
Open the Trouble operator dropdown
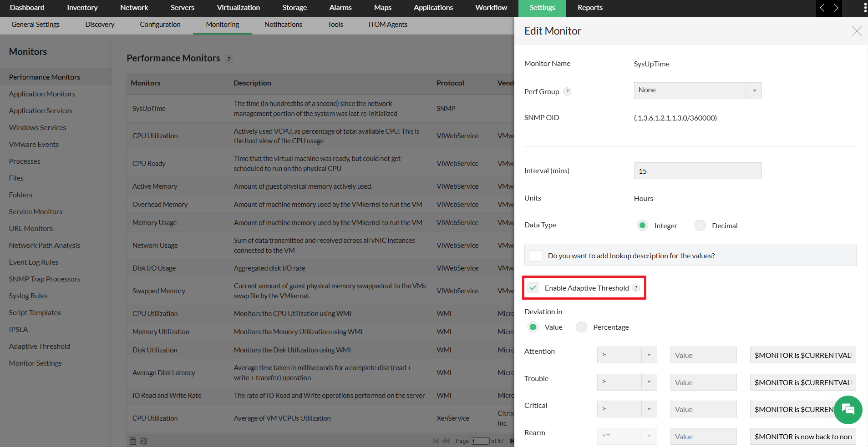627,382
